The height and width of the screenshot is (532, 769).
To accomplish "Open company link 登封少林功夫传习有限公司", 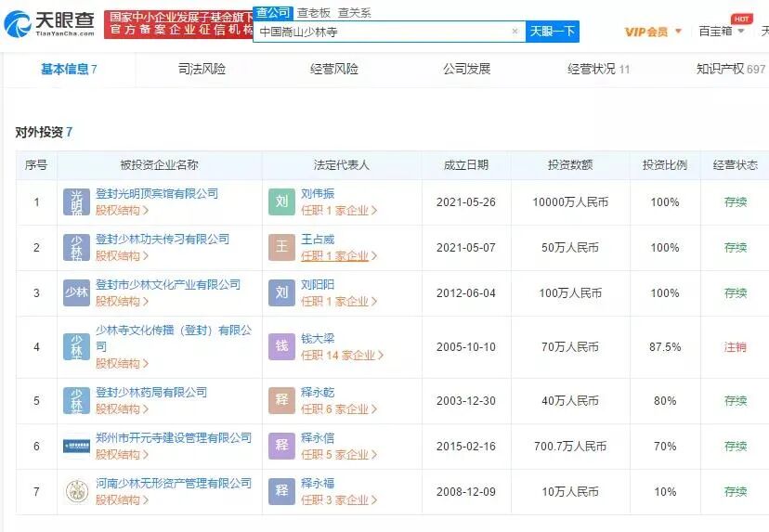I will [163, 240].
